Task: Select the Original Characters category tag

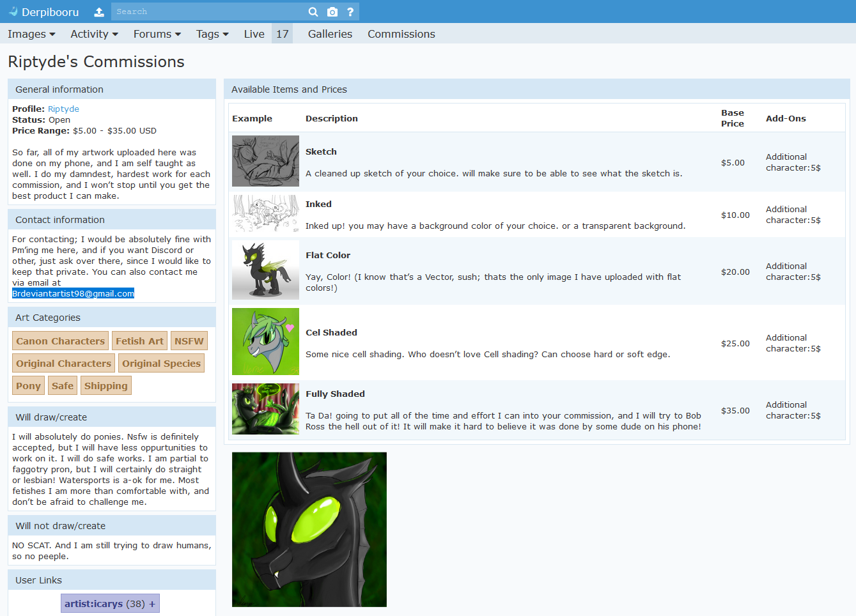Action: pyautogui.click(x=63, y=364)
